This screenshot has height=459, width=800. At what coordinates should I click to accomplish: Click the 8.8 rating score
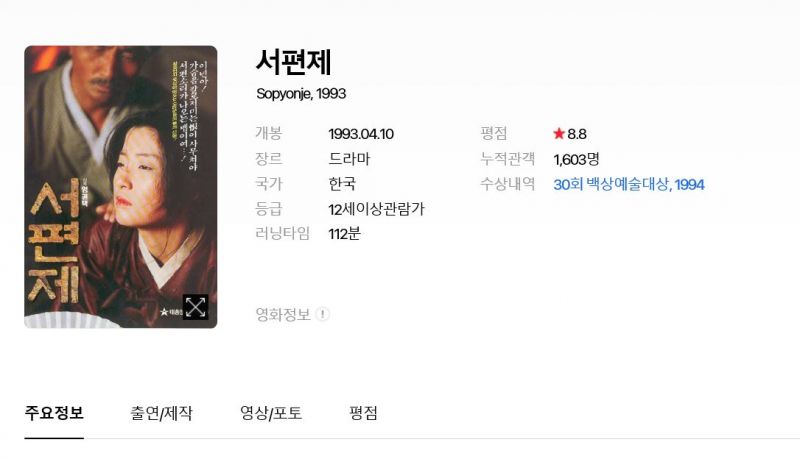pos(577,134)
